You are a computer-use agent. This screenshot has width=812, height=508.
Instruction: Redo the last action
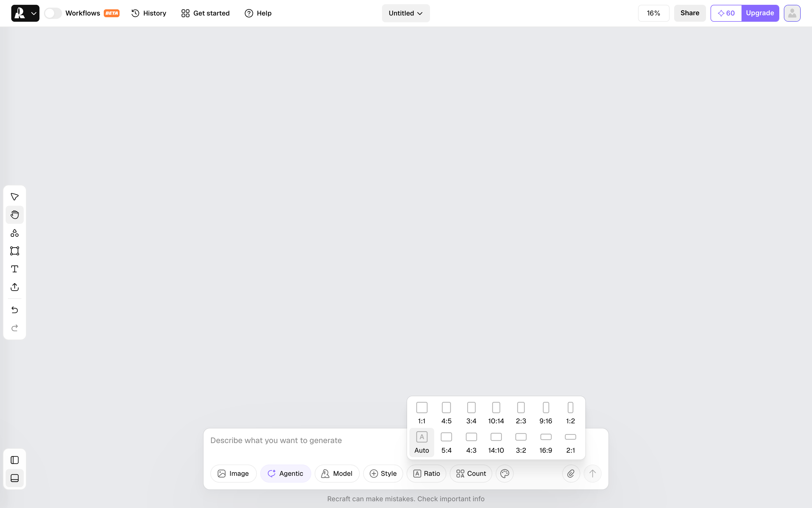click(14, 328)
